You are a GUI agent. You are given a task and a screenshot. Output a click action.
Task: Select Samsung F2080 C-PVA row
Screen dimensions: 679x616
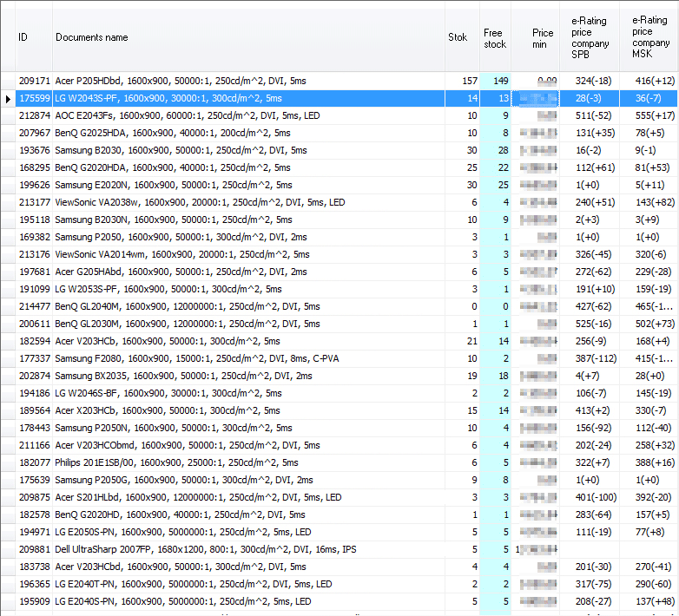[248, 358]
